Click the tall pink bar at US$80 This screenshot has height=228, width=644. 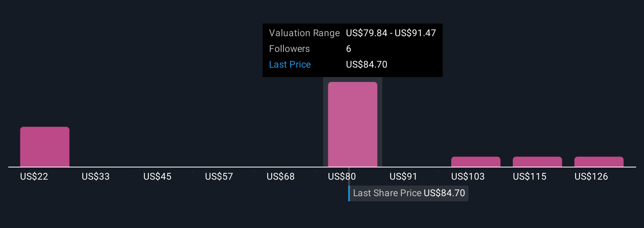[353, 124]
